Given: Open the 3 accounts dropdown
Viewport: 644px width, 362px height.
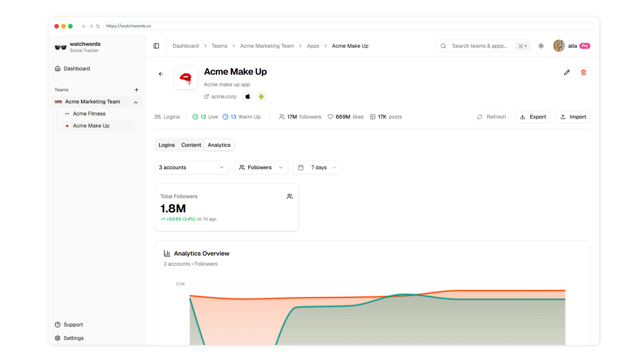Looking at the screenshot, I should [x=192, y=168].
